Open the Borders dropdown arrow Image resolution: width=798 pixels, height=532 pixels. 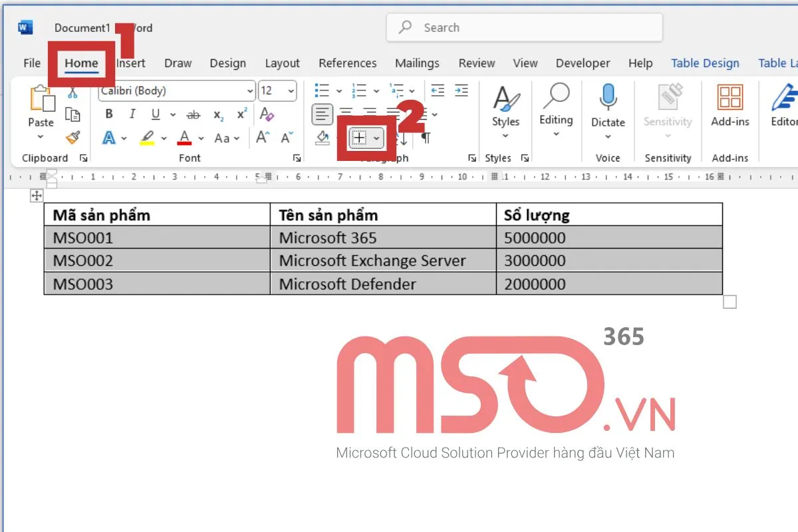click(377, 138)
